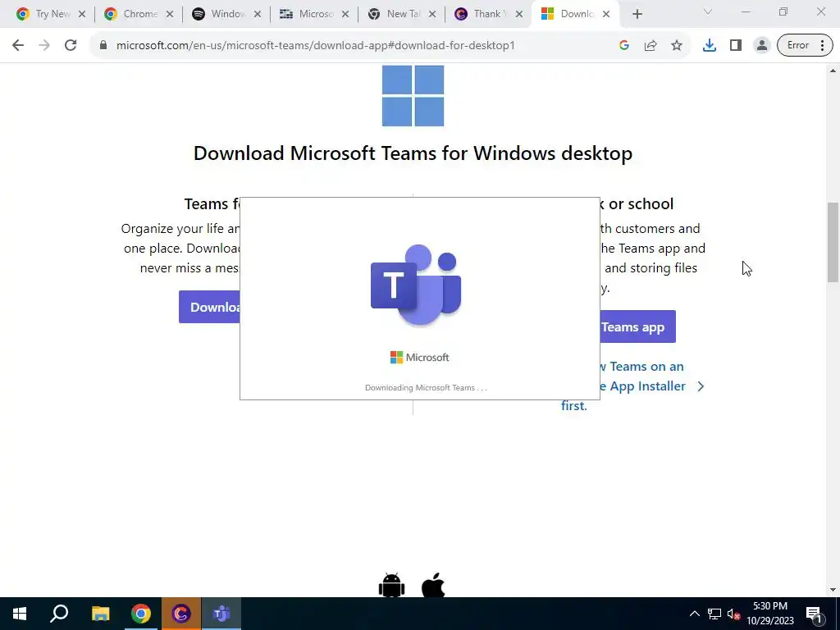Switch to the Microso tab

point(314,14)
